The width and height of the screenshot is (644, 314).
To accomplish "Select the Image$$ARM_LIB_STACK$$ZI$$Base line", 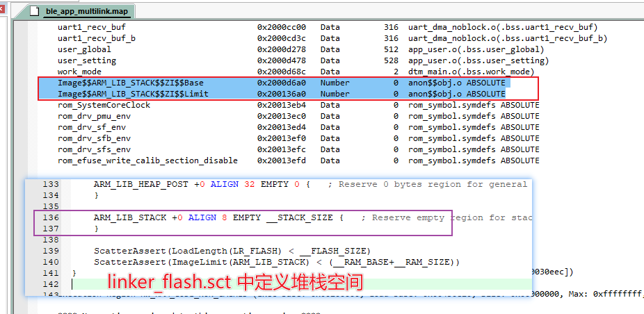I will tap(130, 83).
